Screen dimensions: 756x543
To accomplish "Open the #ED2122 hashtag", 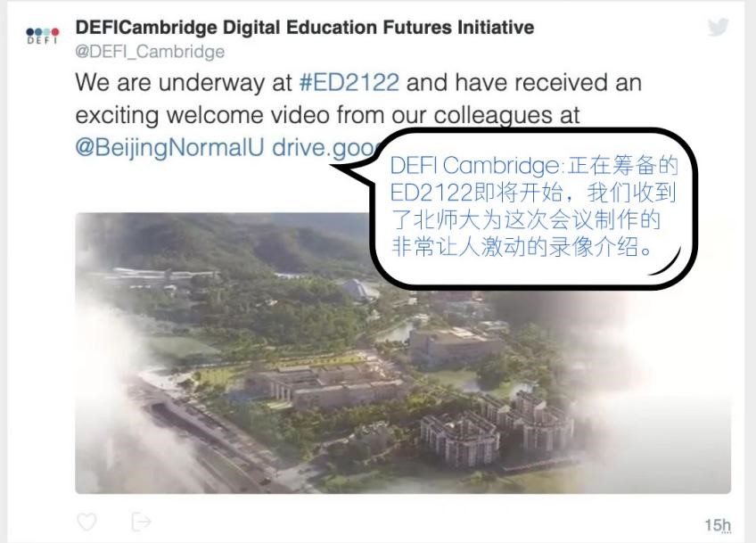I will [349, 82].
